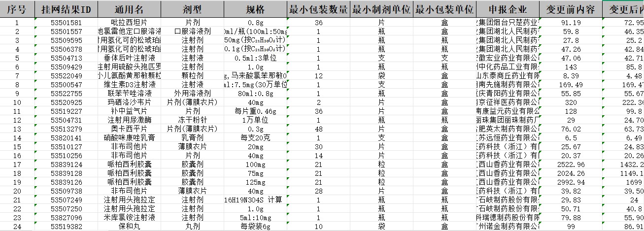
Task: Click the 玛硒洛沙韦片 cell
Action: 129,102
